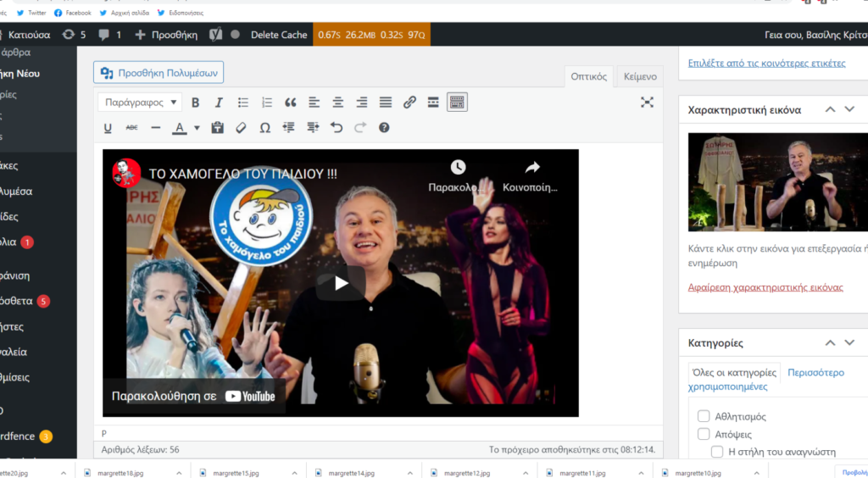This screenshot has height=478, width=868.
Task: Toggle paste as text
Action: click(218, 128)
